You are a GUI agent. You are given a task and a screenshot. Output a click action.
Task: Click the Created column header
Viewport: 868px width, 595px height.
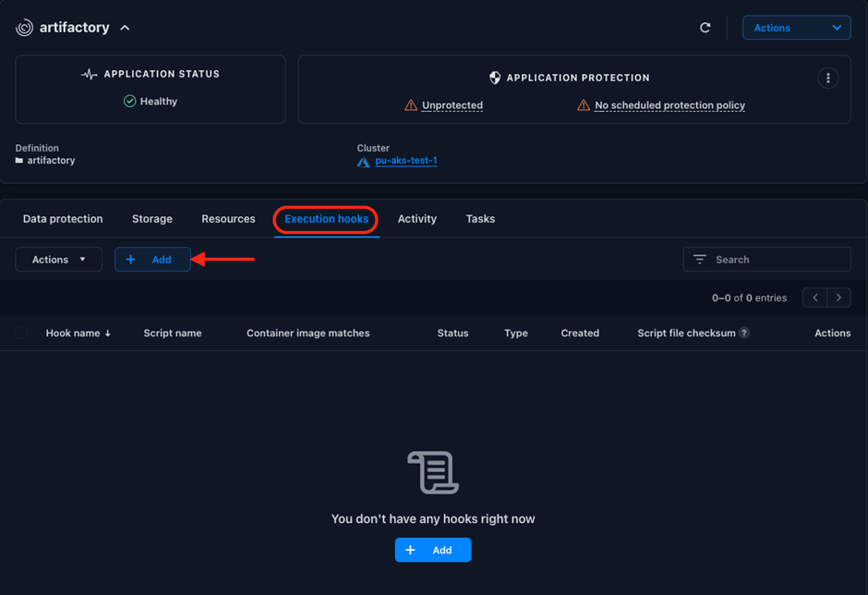coord(580,333)
